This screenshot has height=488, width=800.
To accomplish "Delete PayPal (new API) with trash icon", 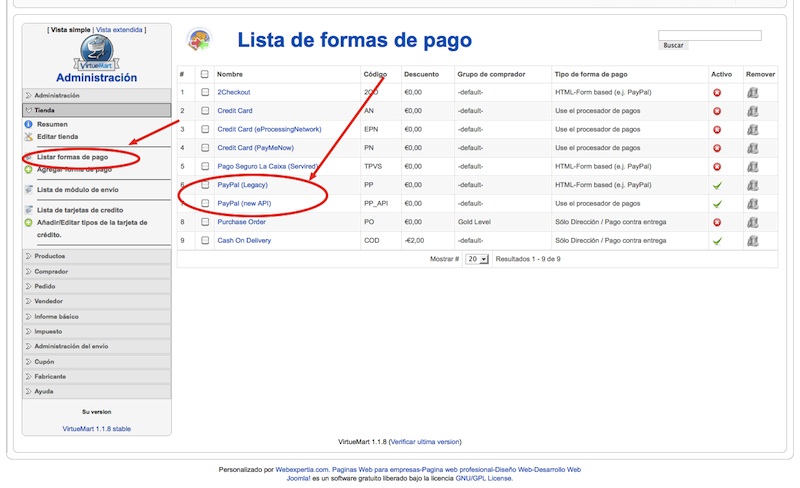I will [753, 204].
